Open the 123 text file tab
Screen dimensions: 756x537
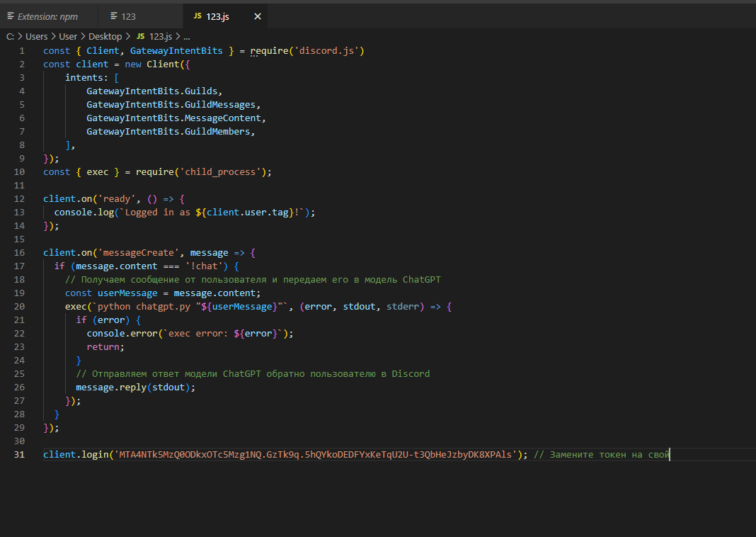[140, 16]
